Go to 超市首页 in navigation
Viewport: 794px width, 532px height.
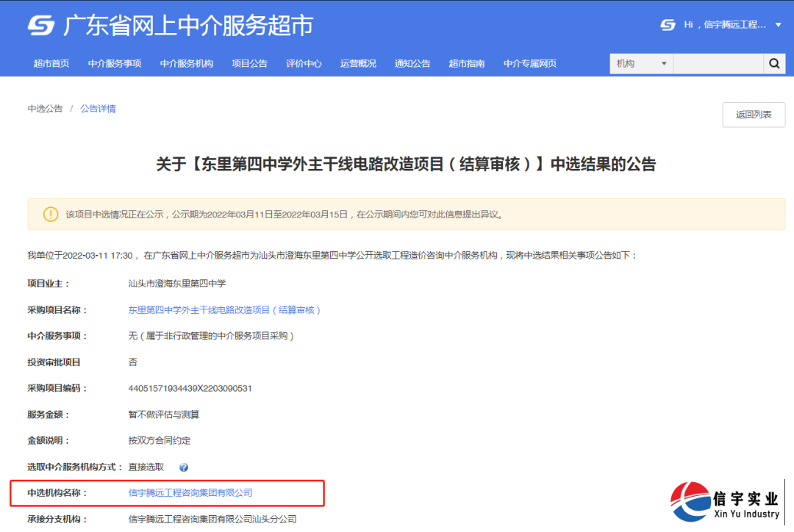point(51,64)
